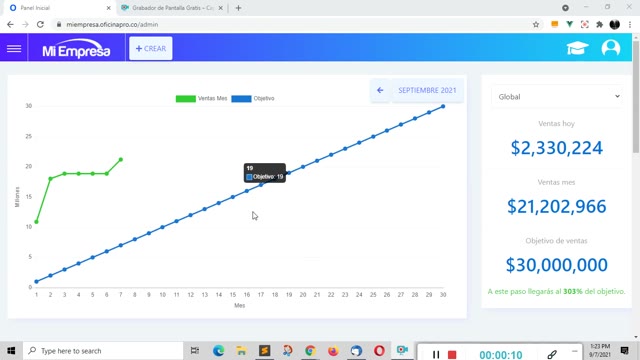The image size is (640, 360).
Task: Open Sublime Text from taskbar
Action: pos(264,351)
